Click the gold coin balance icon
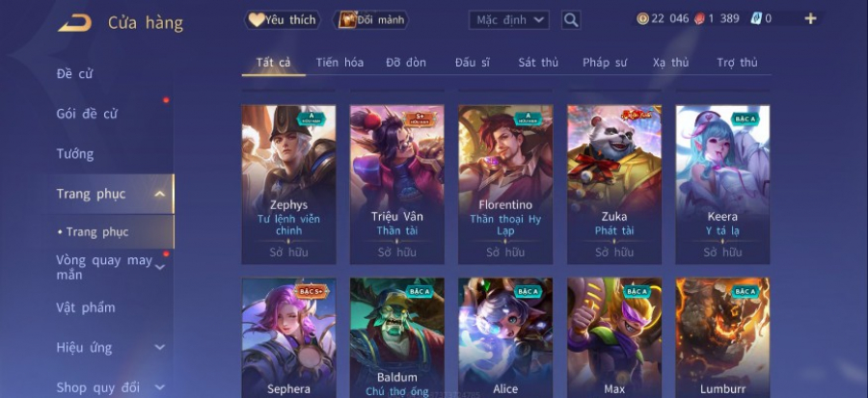 tap(642, 19)
